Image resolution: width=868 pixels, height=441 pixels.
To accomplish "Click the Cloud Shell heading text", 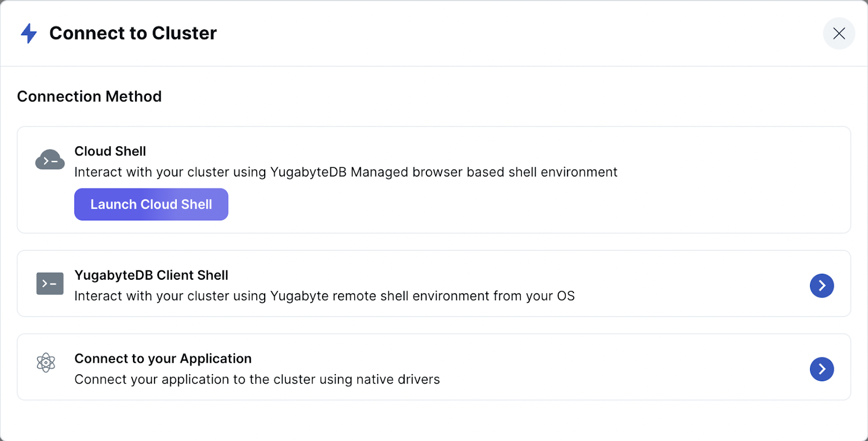I will [x=110, y=151].
